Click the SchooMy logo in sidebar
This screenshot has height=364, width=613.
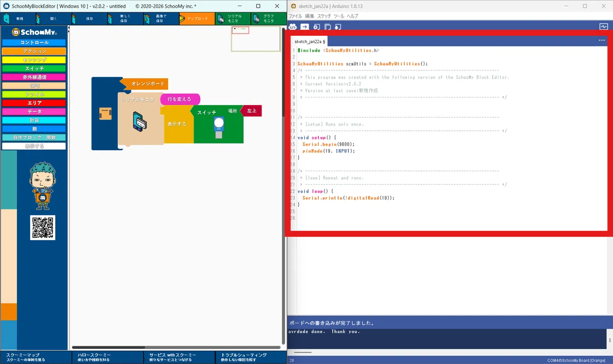(x=34, y=32)
